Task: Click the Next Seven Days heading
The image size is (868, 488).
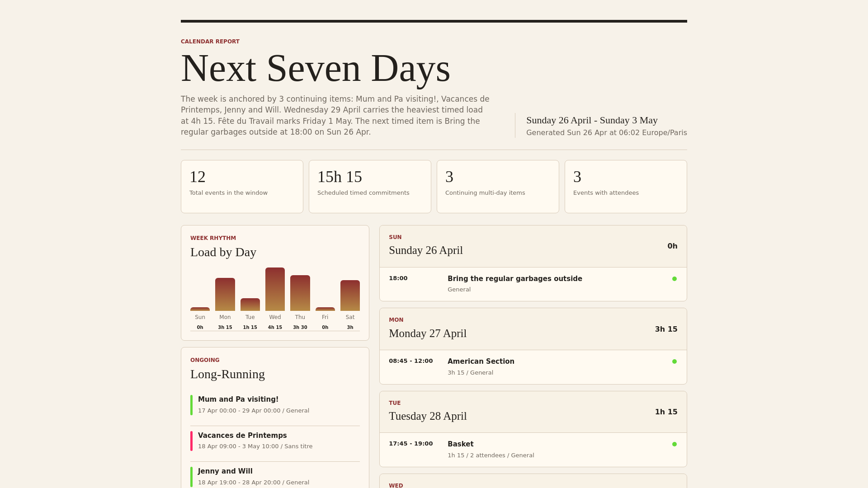Action: point(316,68)
